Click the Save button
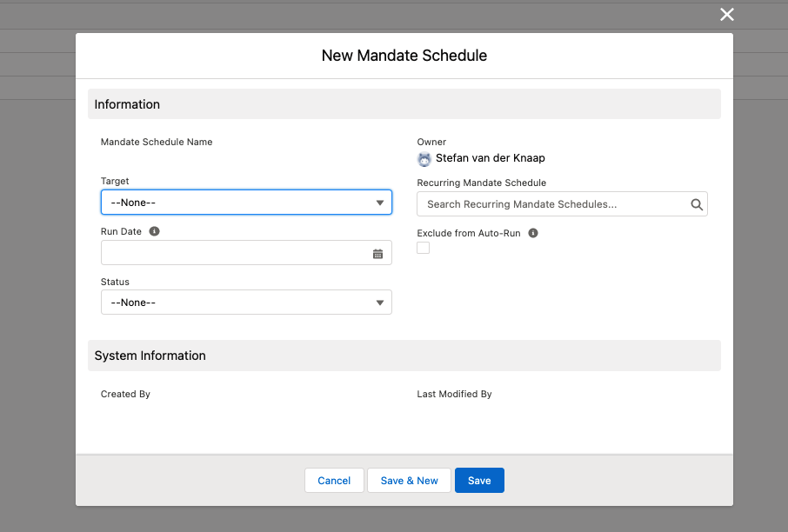The image size is (788, 532). coord(479,480)
